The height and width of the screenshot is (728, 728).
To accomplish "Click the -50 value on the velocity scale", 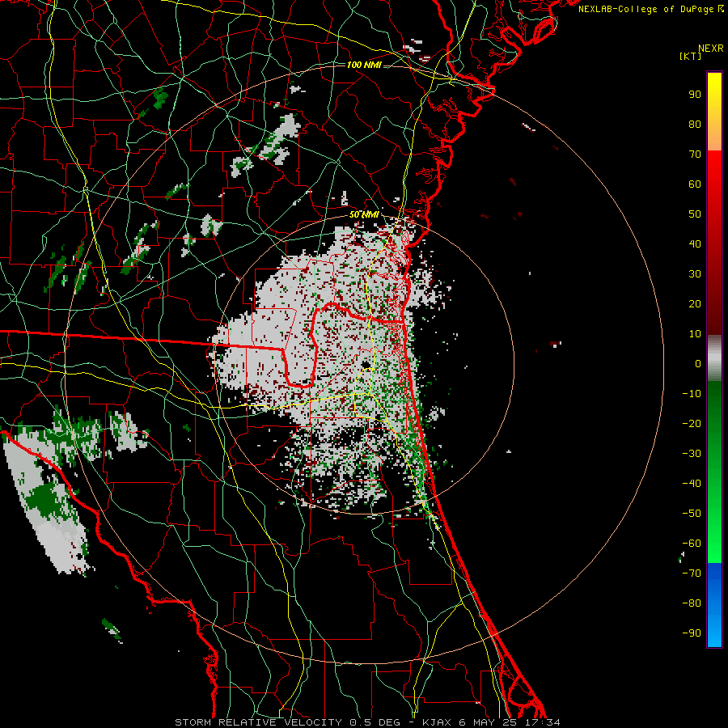I will click(x=692, y=514).
